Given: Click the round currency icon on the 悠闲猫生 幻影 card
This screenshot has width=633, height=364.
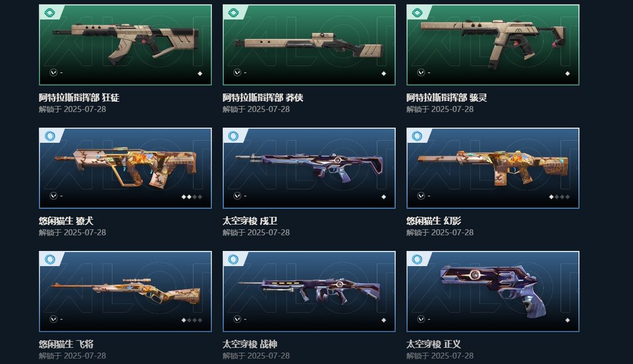Looking at the screenshot, I should [x=421, y=196].
